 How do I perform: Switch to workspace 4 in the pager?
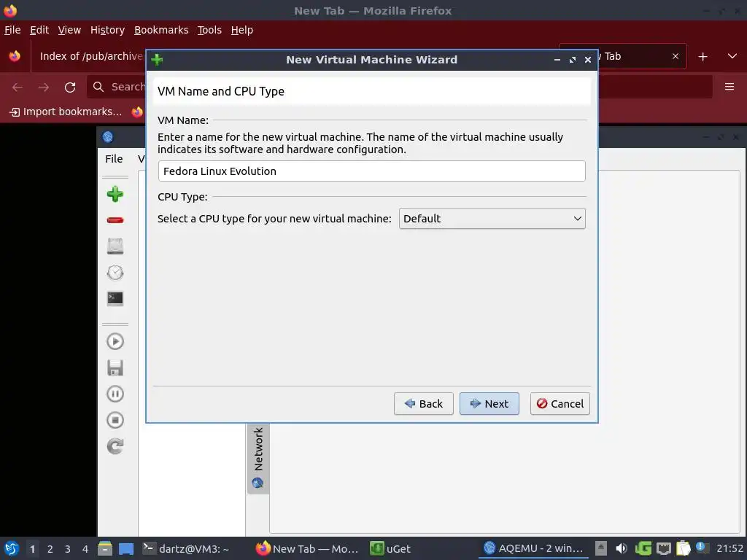point(85,549)
